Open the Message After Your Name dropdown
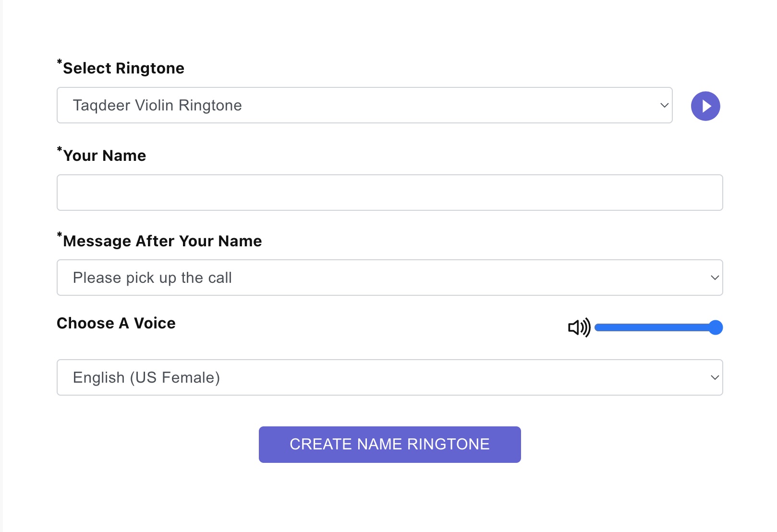 (390, 278)
